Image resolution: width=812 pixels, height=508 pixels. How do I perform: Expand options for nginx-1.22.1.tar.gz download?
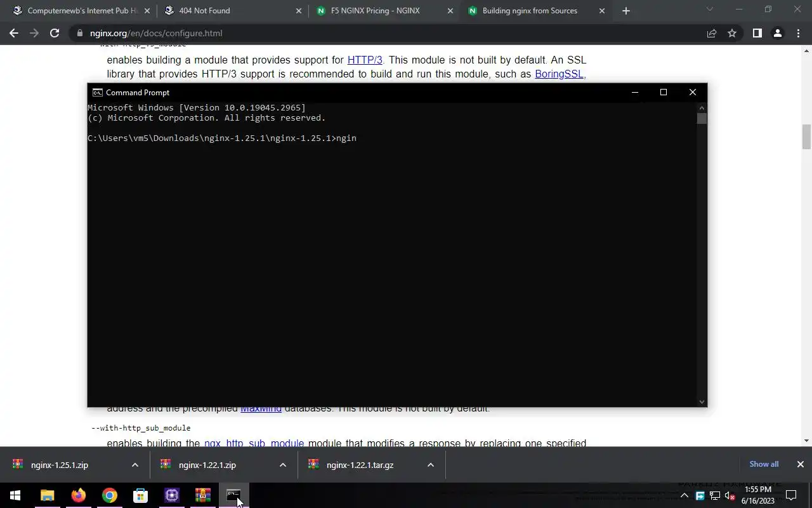[x=430, y=465]
